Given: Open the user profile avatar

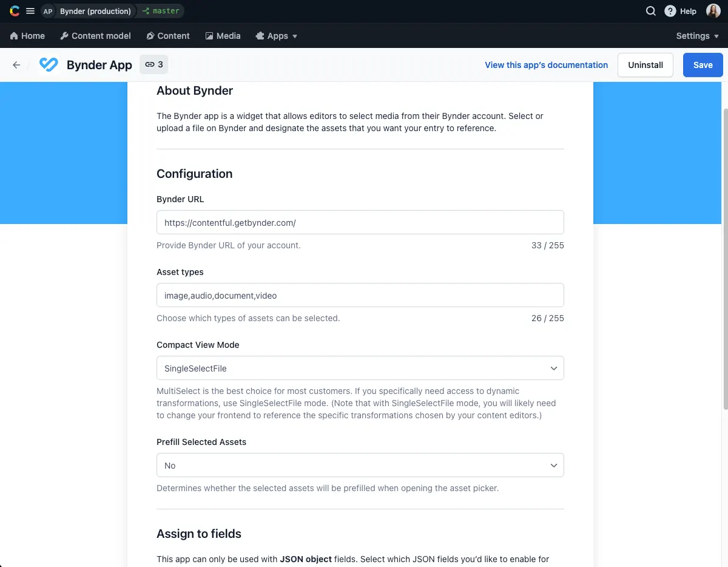Looking at the screenshot, I should (x=713, y=11).
